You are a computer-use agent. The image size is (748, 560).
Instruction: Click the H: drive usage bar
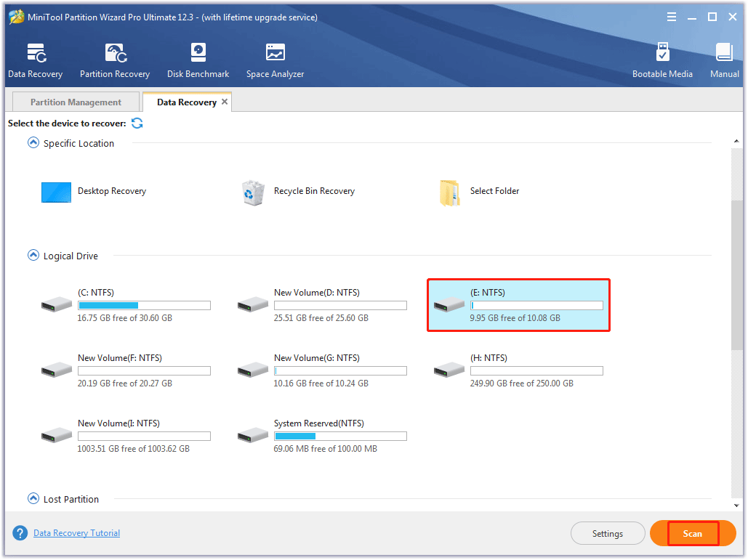536,371
